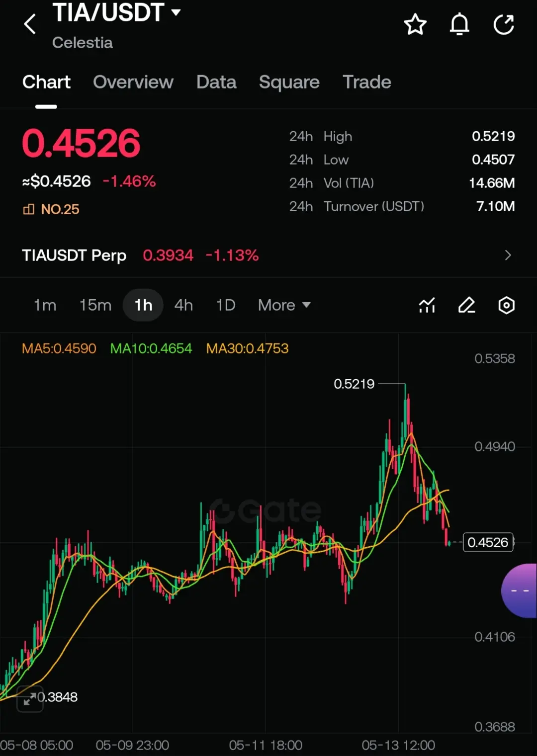
Task: Tap the 24h Vol value 14.66M
Action: (492, 183)
